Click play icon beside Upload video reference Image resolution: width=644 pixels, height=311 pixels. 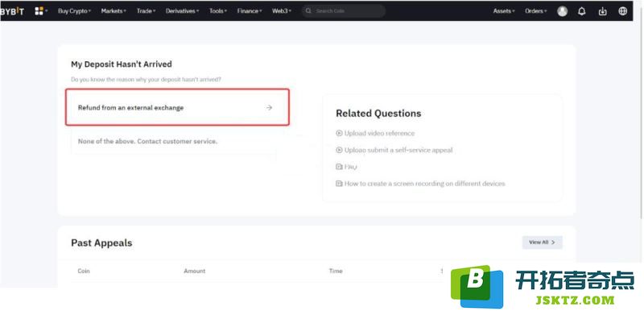339,133
